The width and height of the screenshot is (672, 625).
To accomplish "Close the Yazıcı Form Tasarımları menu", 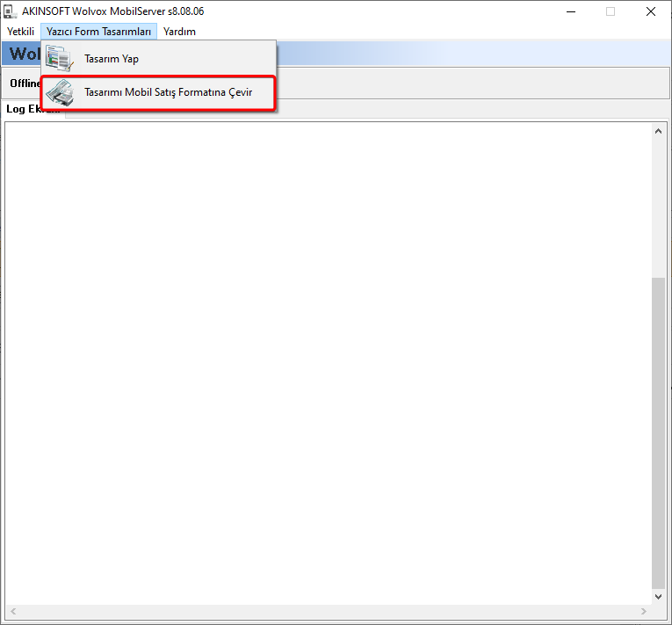I will coord(98,32).
